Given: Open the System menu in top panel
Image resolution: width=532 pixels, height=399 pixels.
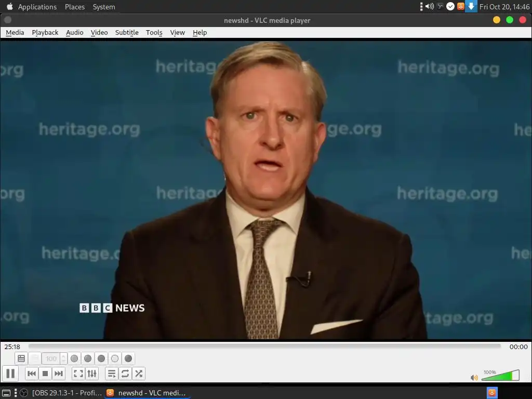Looking at the screenshot, I should (x=104, y=7).
